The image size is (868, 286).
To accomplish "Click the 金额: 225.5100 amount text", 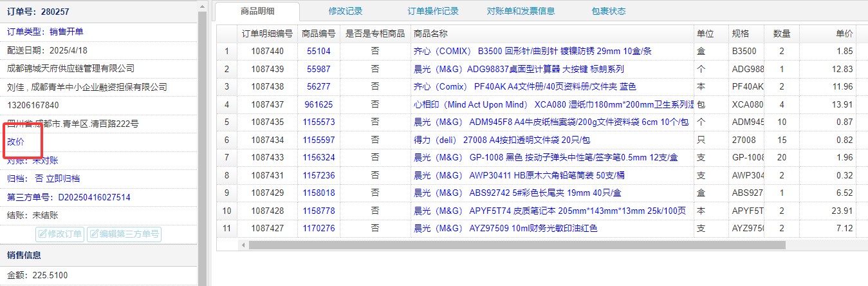I will [x=37, y=276].
